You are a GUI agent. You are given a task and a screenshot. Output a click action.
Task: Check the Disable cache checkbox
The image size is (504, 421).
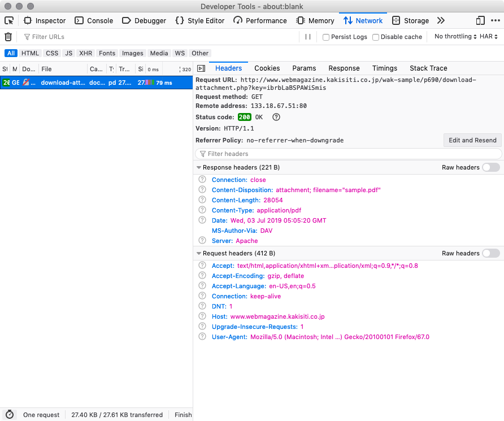375,37
